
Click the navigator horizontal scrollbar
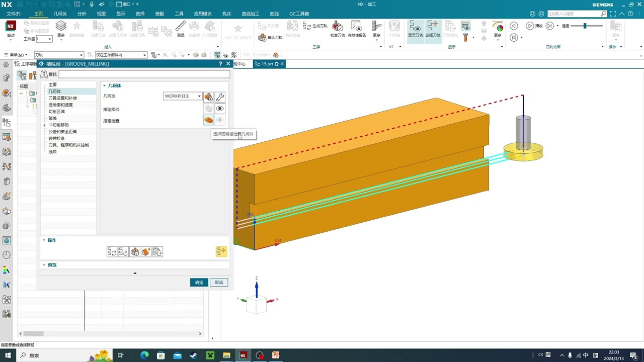(x=34, y=333)
